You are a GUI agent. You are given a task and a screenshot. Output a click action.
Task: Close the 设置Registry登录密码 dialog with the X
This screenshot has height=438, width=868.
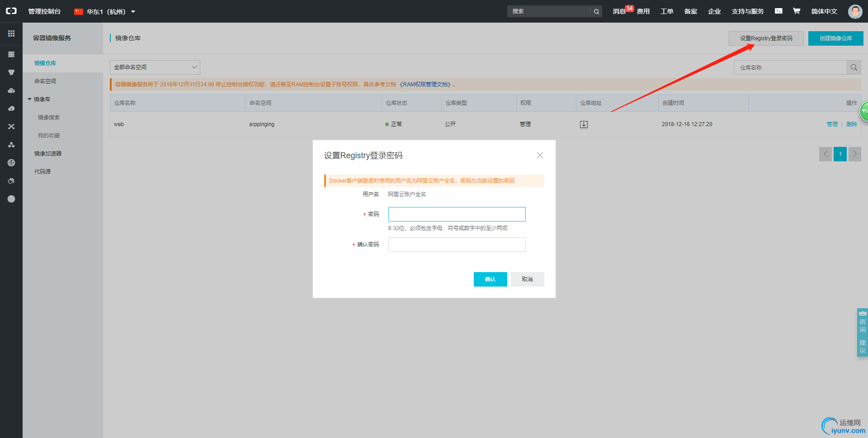pos(540,155)
